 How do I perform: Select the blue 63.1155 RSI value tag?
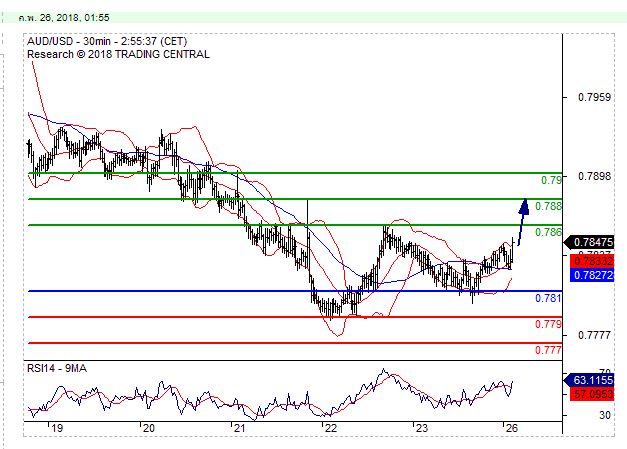(589, 380)
